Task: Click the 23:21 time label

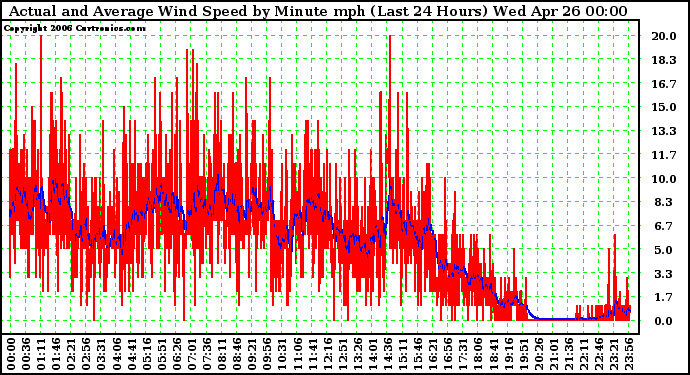Action: [613, 354]
